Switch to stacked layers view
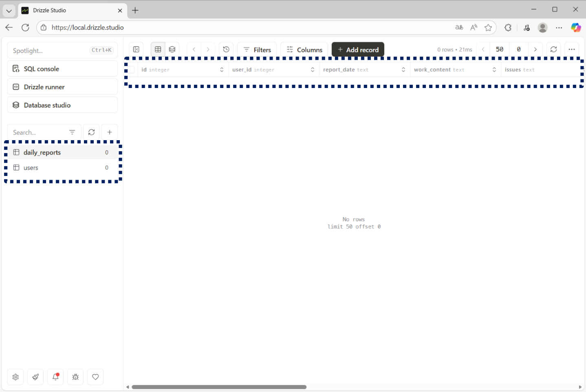 [172, 49]
